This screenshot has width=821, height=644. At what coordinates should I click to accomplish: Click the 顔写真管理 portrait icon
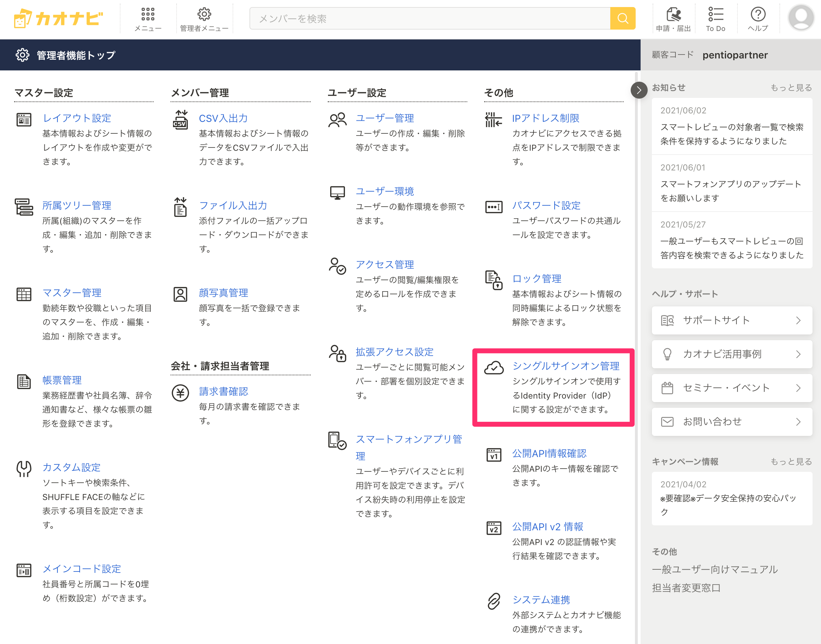[x=180, y=294]
